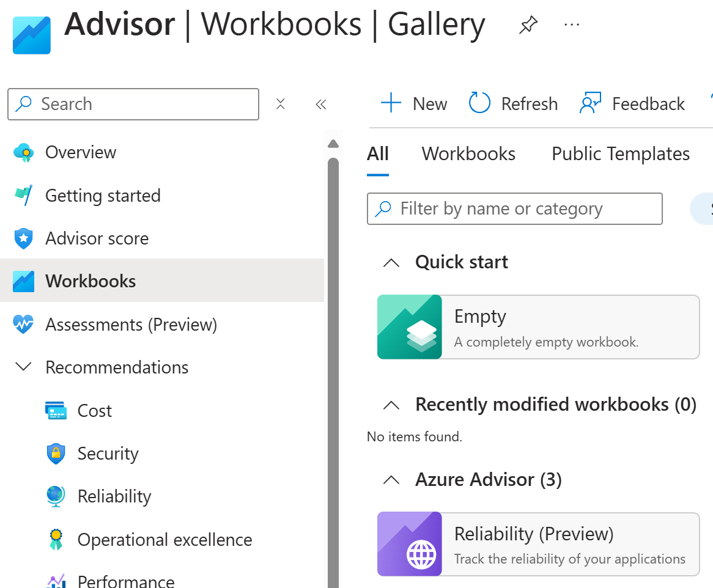Click the Advisor score shield icon
Screen dimensions: 713x588
(x=24, y=238)
